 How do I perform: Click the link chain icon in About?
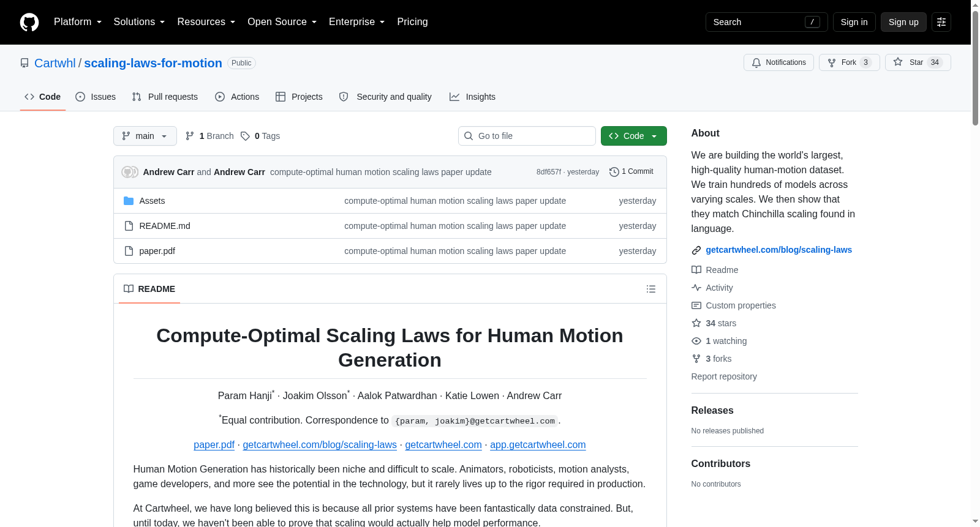[x=696, y=250]
